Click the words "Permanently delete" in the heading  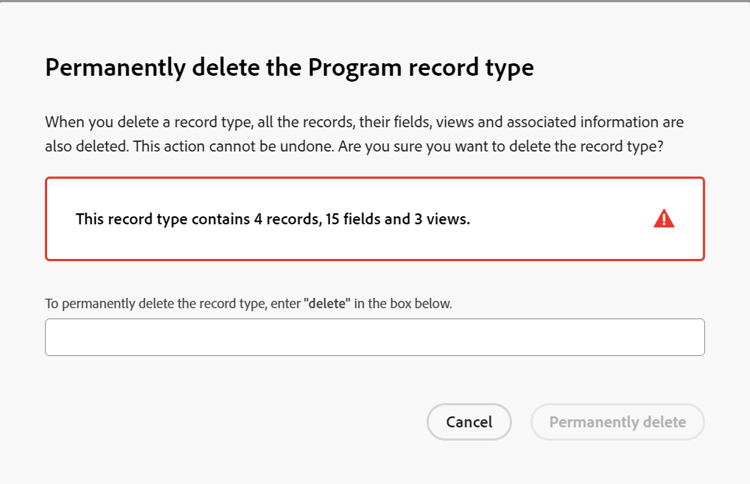(142, 68)
